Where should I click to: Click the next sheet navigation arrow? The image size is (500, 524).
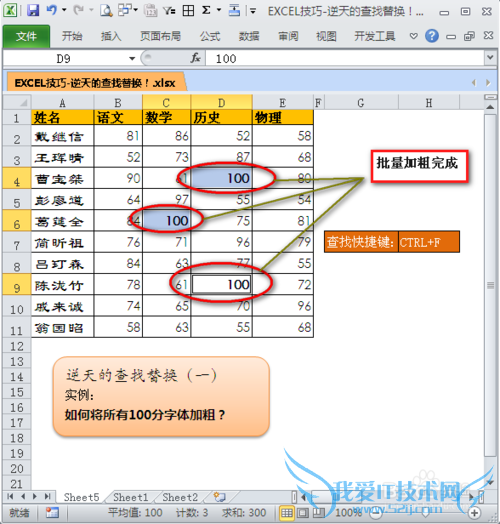(x=35, y=497)
